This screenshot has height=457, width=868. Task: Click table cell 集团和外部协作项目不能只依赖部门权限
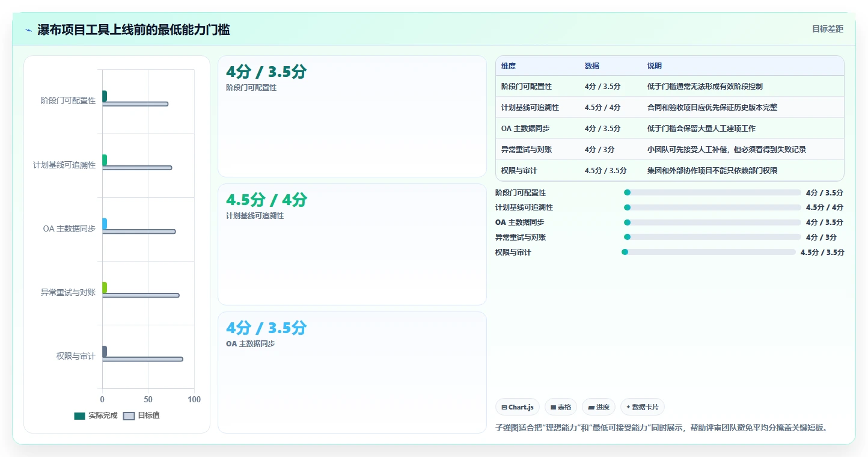tap(712, 171)
